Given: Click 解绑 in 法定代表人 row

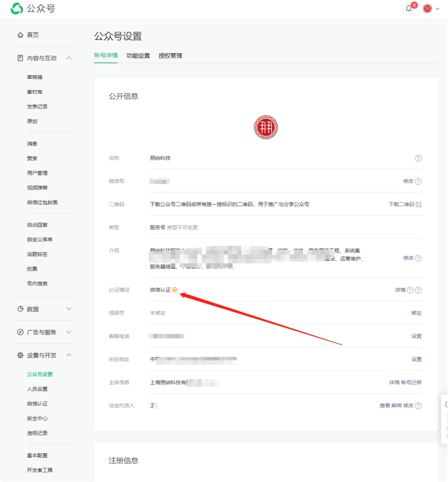Looking at the screenshot, I should click(396, 406).
